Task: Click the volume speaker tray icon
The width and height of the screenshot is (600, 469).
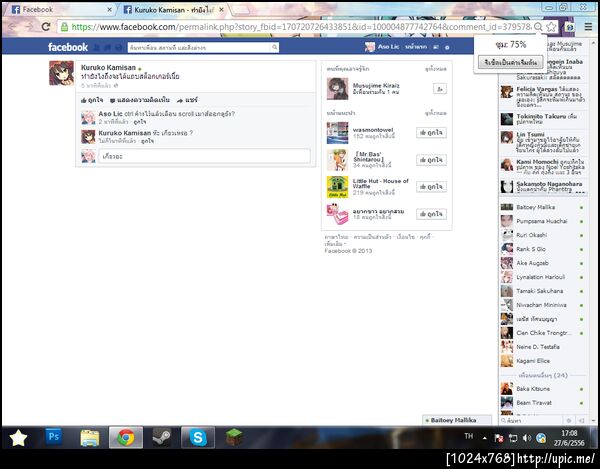Action: (527, 438)
